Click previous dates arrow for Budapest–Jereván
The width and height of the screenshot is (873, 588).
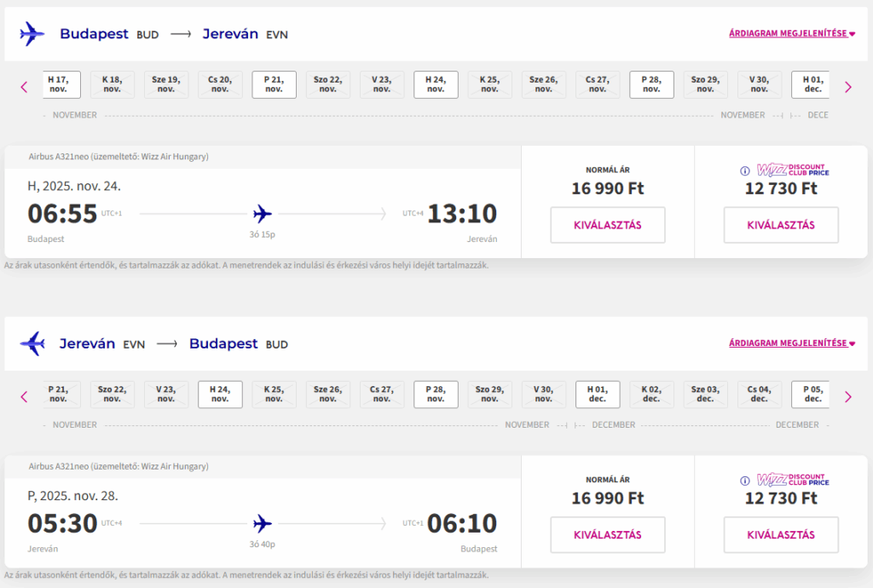(24, 87)
